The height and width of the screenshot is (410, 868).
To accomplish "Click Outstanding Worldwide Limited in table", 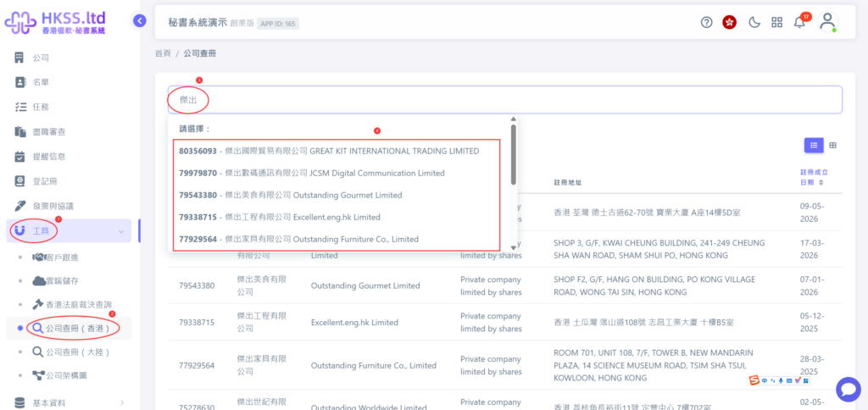I will (x=369, y=407).
